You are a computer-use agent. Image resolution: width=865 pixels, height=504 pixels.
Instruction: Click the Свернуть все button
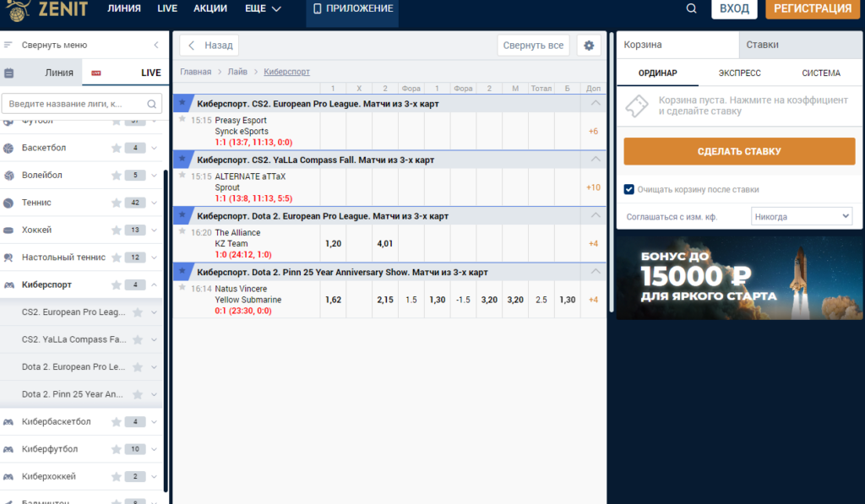coord(533,46)
